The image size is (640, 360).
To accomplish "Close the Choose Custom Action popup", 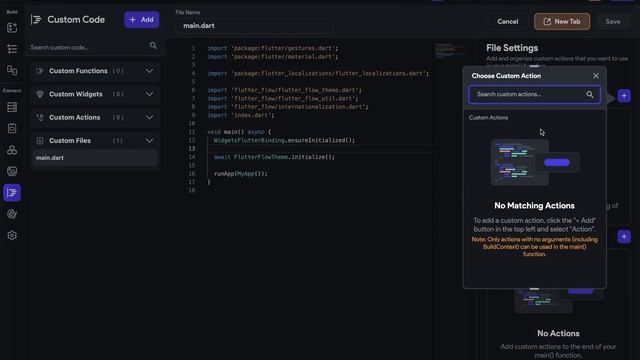I will [x=596, y=76].
